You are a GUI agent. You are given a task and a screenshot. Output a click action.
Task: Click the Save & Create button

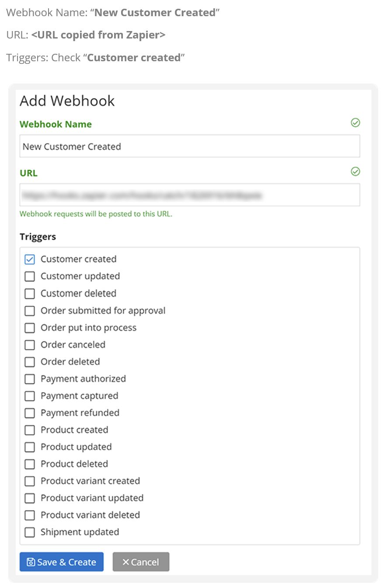click(x=62, y=562)
